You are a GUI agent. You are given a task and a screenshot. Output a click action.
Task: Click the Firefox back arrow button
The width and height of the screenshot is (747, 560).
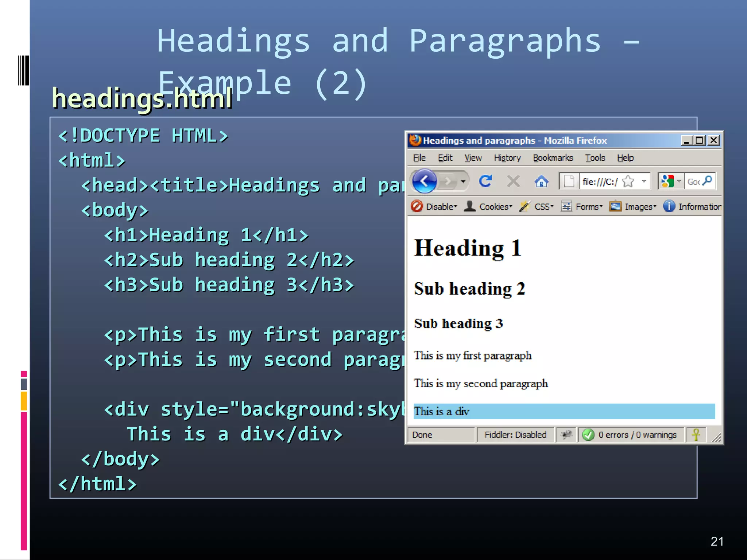(x=425, y=181)
